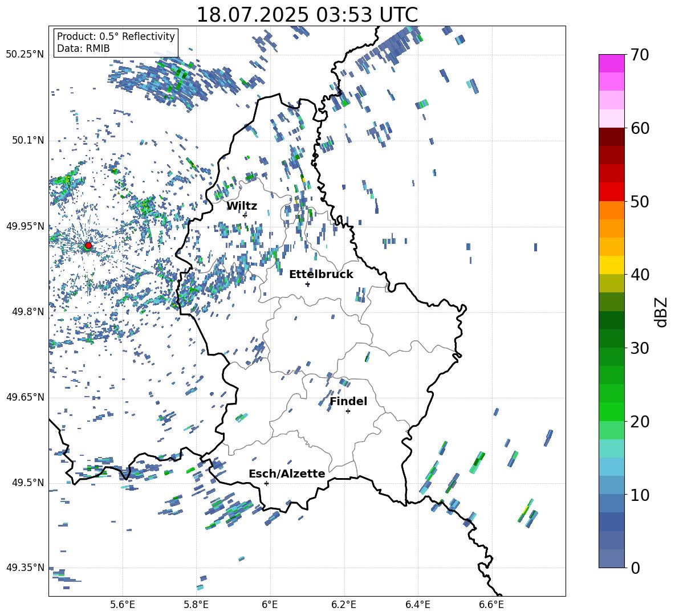675x616 pixels.
Task: Click the red radar site marker
Action: 88,245
